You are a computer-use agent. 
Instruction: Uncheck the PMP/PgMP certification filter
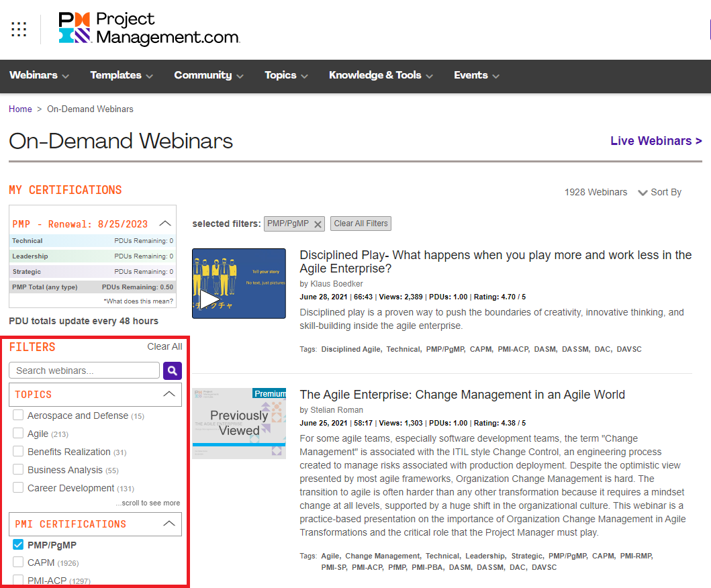(18, 545)
